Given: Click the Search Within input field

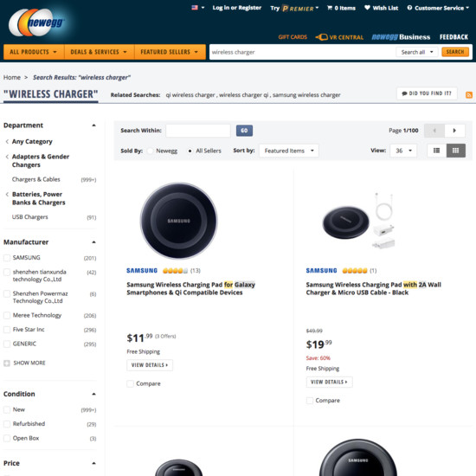Looking at the screenshot, I should [x=198, y=131].
